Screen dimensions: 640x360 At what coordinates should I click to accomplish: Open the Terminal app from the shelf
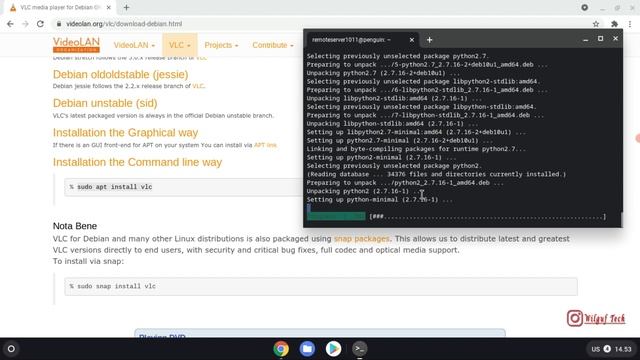pos(360,349)
